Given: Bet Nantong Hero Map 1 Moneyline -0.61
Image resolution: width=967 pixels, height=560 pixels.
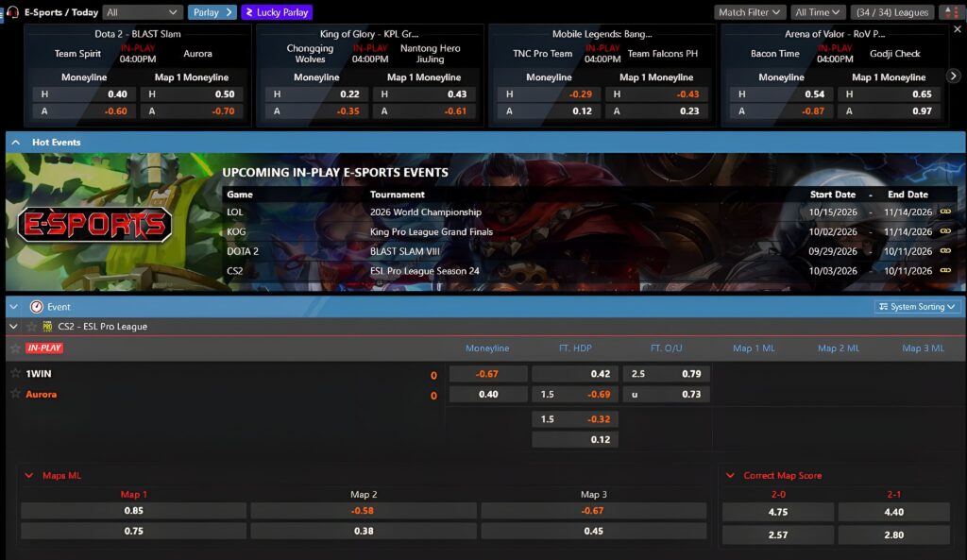Looking at the screenshot, I should point(424,111).
